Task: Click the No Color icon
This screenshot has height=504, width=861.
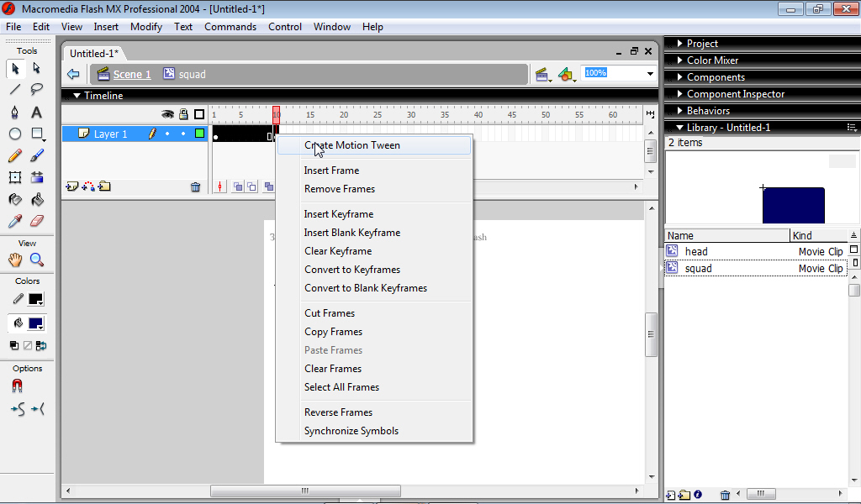Action: [28, 345]
